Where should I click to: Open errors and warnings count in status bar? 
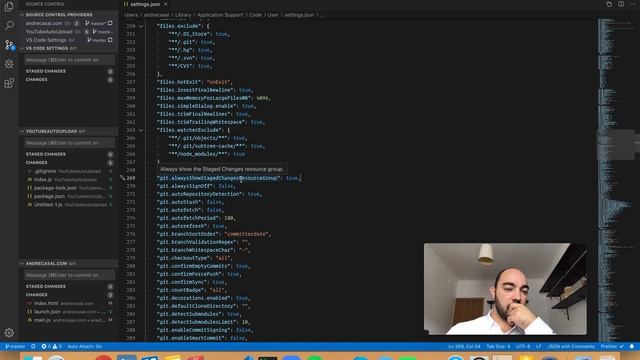tap(51, 347)
